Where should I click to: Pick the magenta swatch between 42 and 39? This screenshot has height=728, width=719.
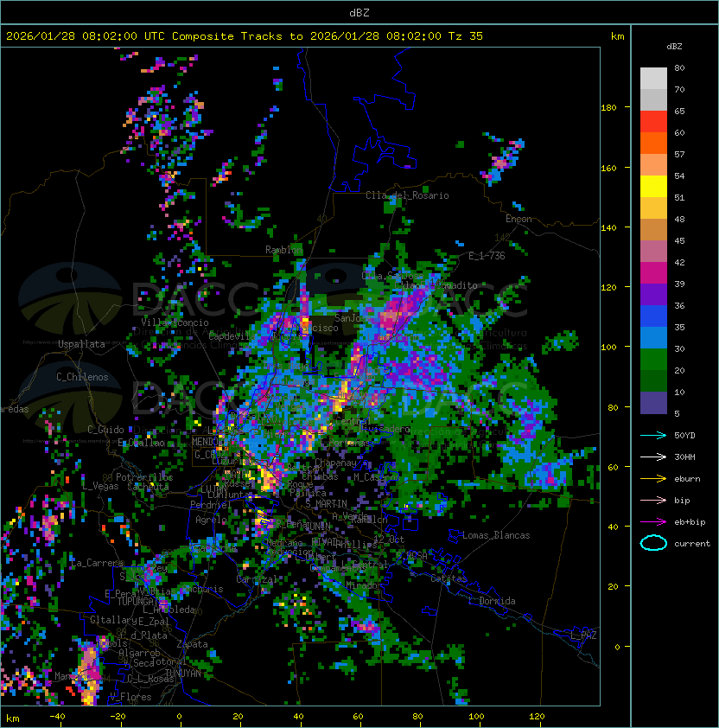pos(653,272)
